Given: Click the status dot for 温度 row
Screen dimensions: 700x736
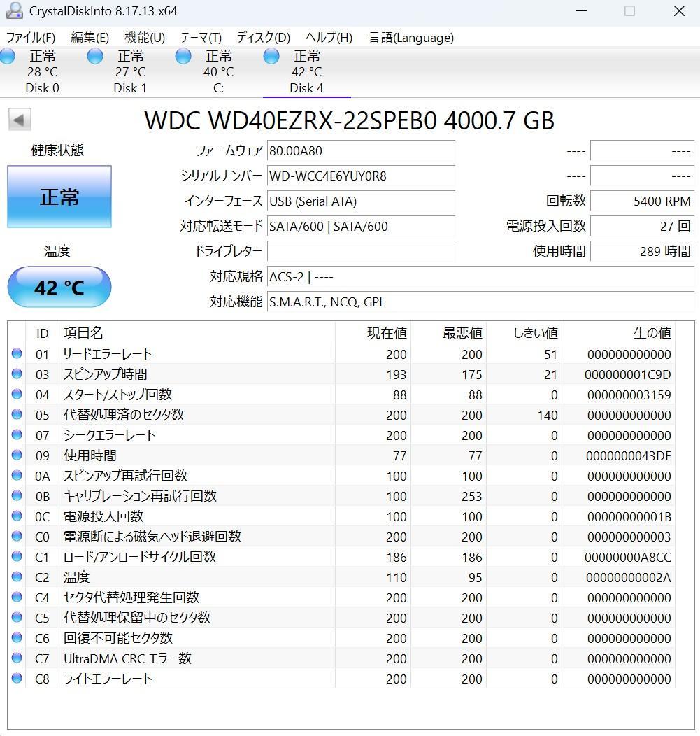Looking at the screenshot, I should [x=16, y=576].
